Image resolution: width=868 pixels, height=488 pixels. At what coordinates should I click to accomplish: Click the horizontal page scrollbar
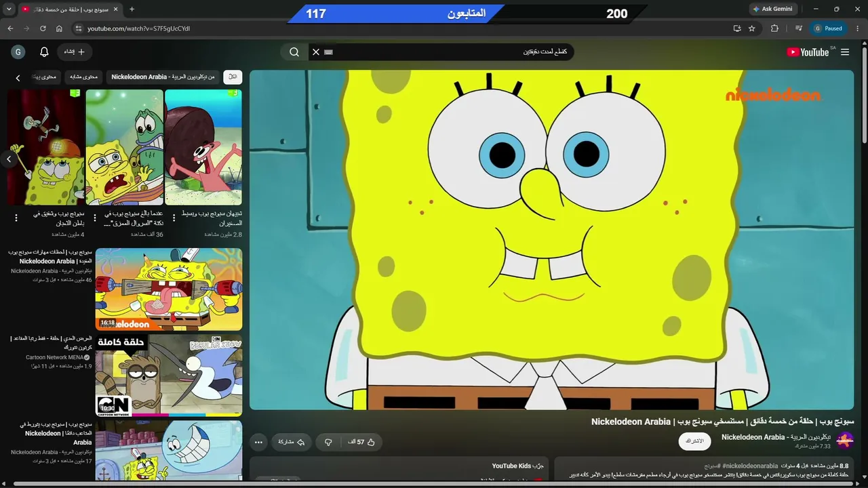click(434, 484)
